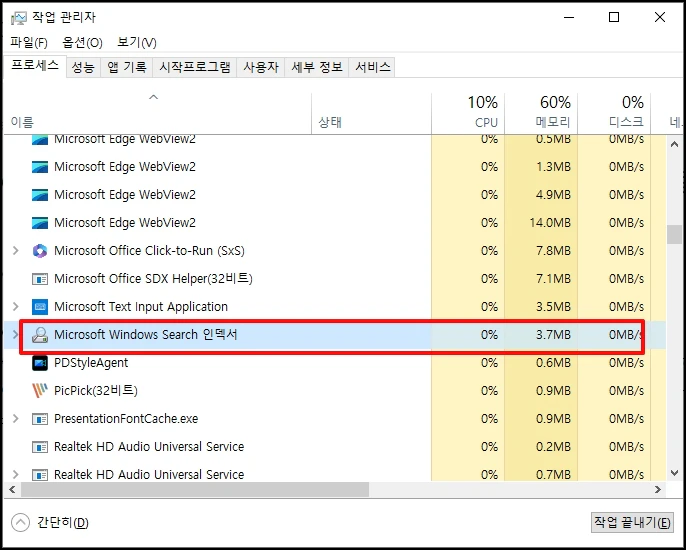Viewport: 686px width, 550px height.
Task: Click the Edge WebView2 icon in the 4.9MB row
Action: [x=40, y=195]
